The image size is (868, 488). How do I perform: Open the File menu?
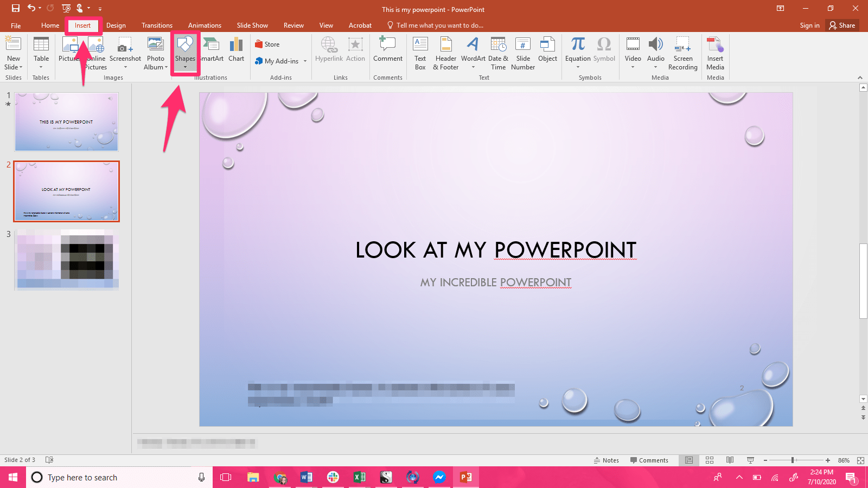click(16, 25)
